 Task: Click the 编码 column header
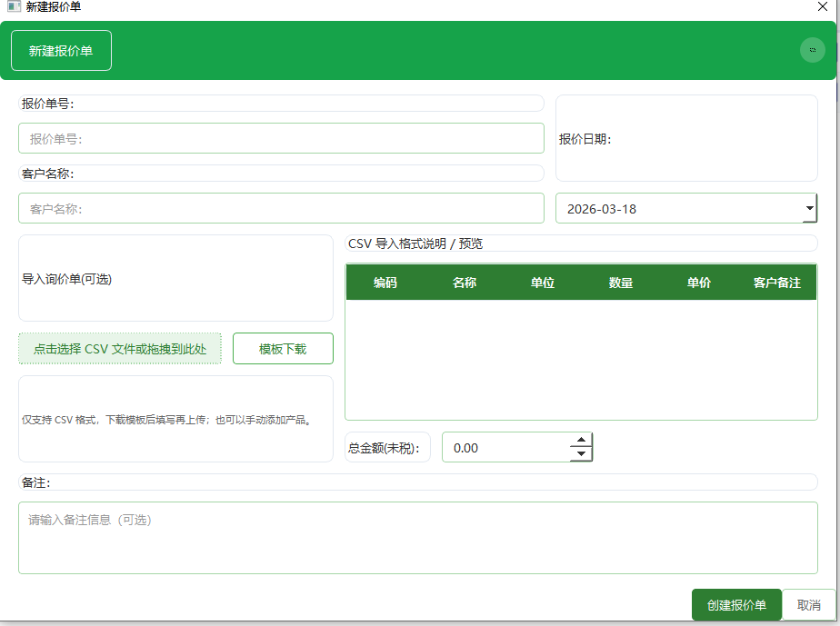pyautogui.click(x=385, y=283)
